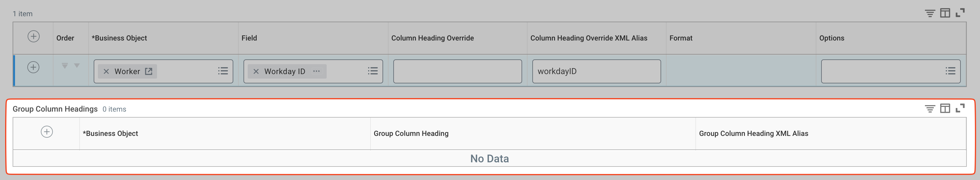Screen dimensions: 980x180
Task: Open related actions ellipsis for Workday ID
Action: [x=316, y=71]
